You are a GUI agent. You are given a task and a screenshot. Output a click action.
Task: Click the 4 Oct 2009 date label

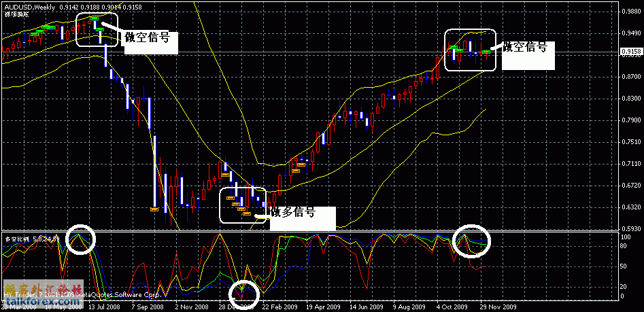tap(452, 307)
